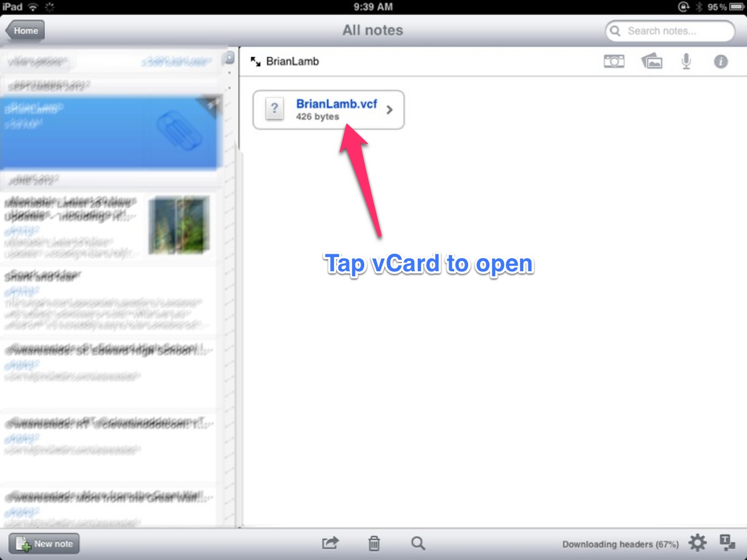
Task: Expand the sidebar view options
Action: point(37,61)
